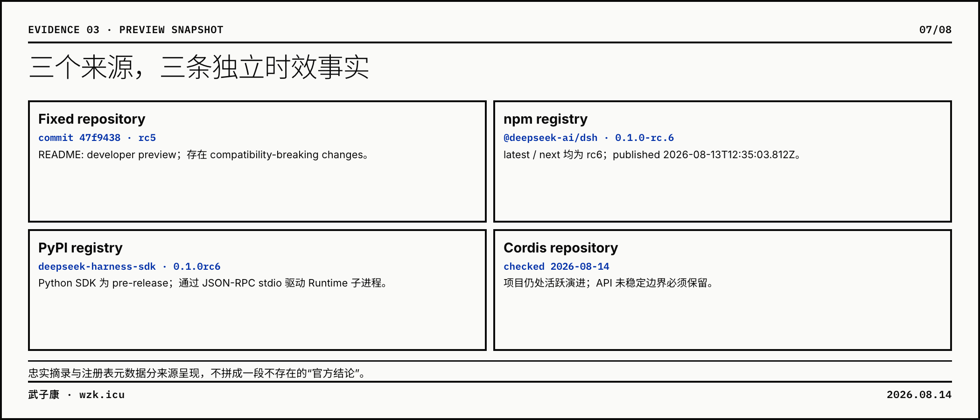Click the page number "07/08"

click(x=935, y=30)
